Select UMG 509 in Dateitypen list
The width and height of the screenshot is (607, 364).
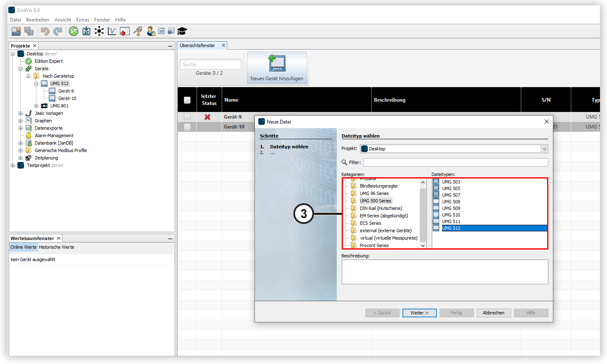(x=451, y=208)
